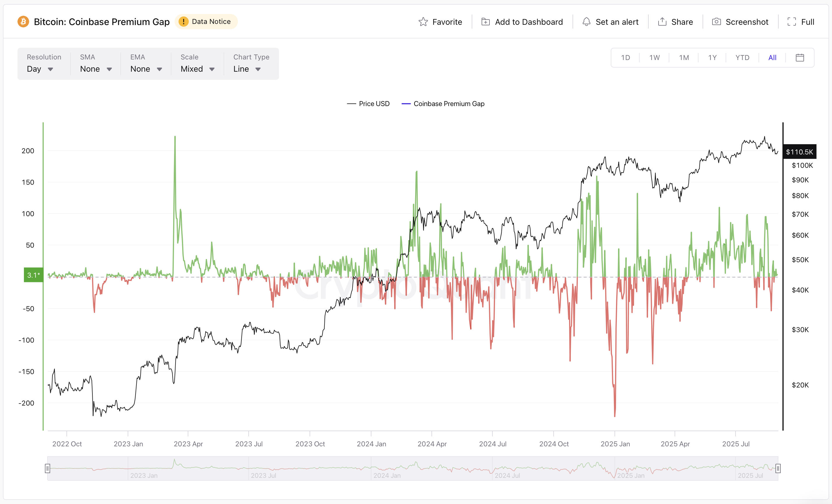
Task: Click the 3.1* current value label
Action: 34,275
